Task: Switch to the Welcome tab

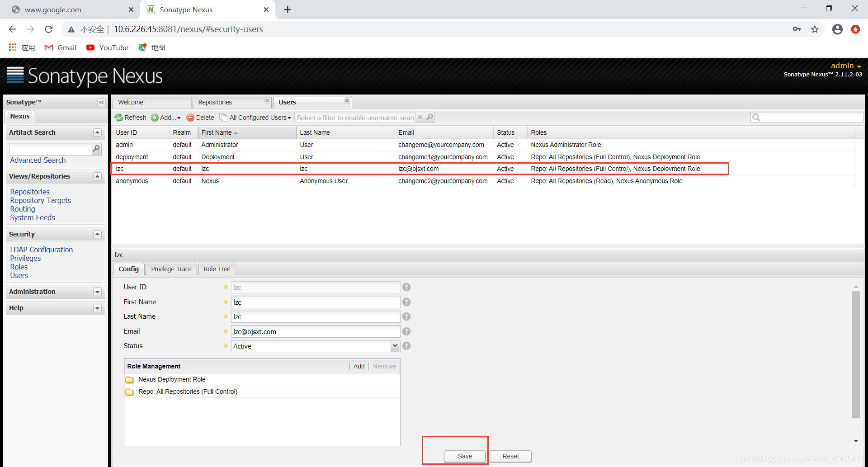Action: (x=152, y=102)
